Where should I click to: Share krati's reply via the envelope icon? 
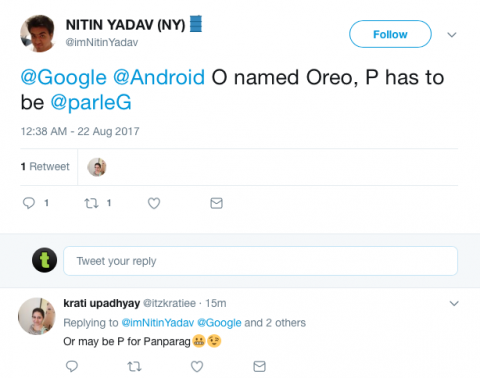click(x=259, y=366)
